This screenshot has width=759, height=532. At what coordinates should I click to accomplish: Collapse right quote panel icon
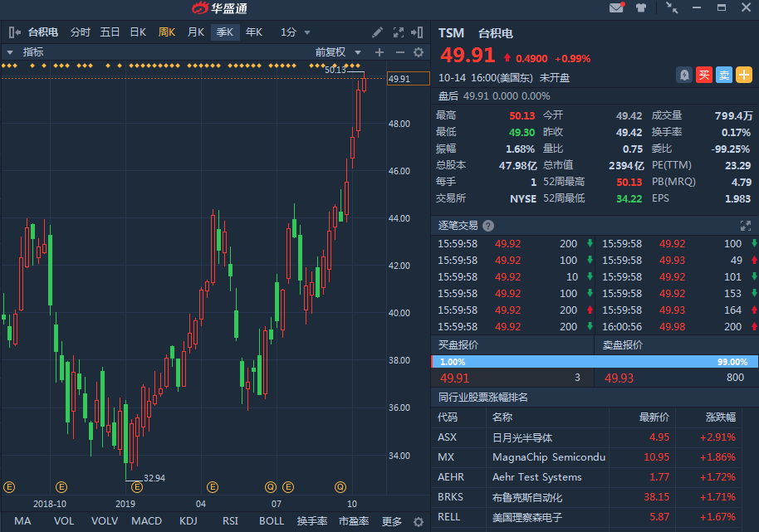417,32
